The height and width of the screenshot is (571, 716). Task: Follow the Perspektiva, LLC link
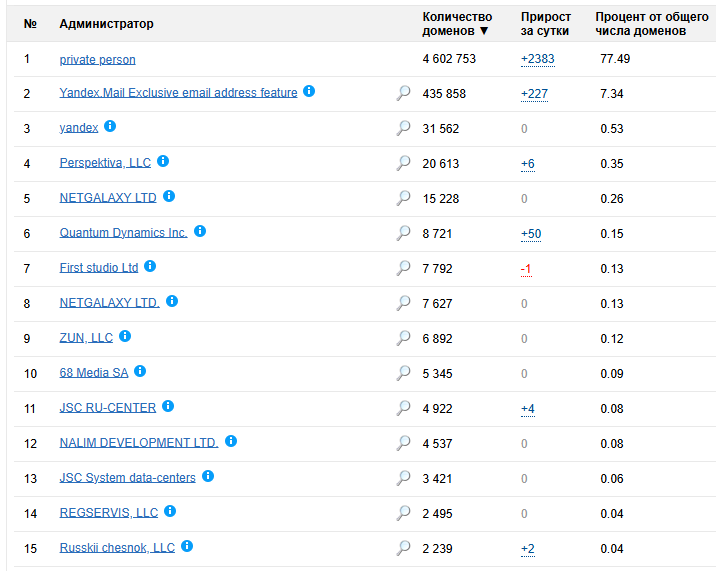click(105, 163)
